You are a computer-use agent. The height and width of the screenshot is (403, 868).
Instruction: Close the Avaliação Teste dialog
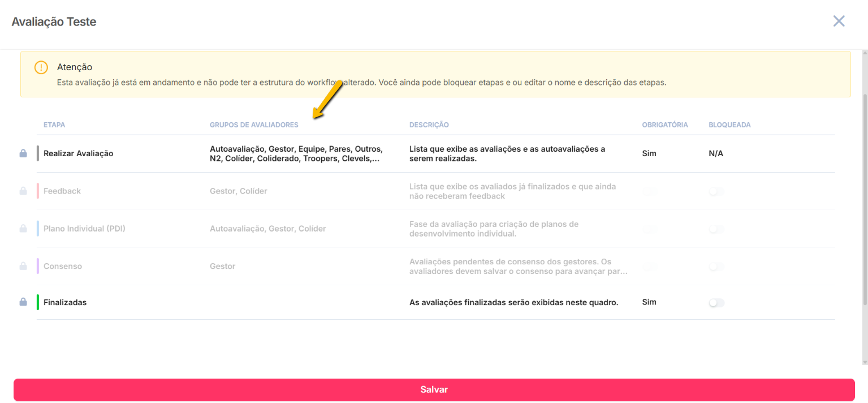(x=839, y=22)
